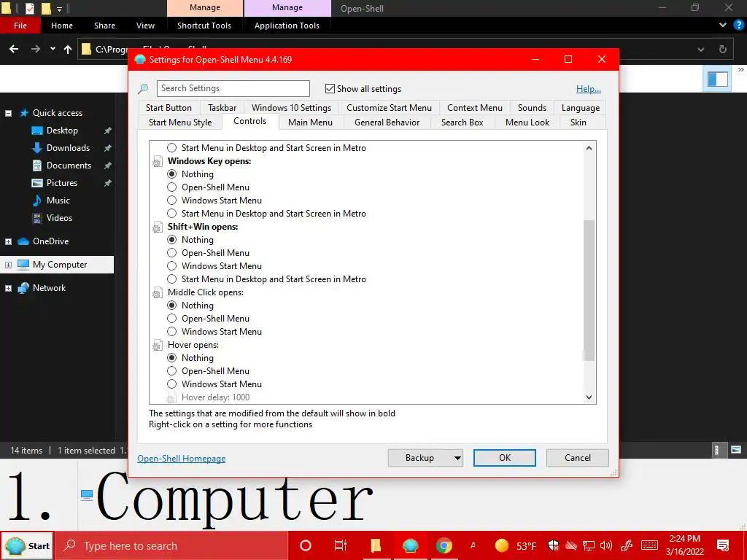The width and height of the screenshot is (747, 560).
Task: Toggle the Explorer preview pane icon
Action: click(x=718, y=79)
